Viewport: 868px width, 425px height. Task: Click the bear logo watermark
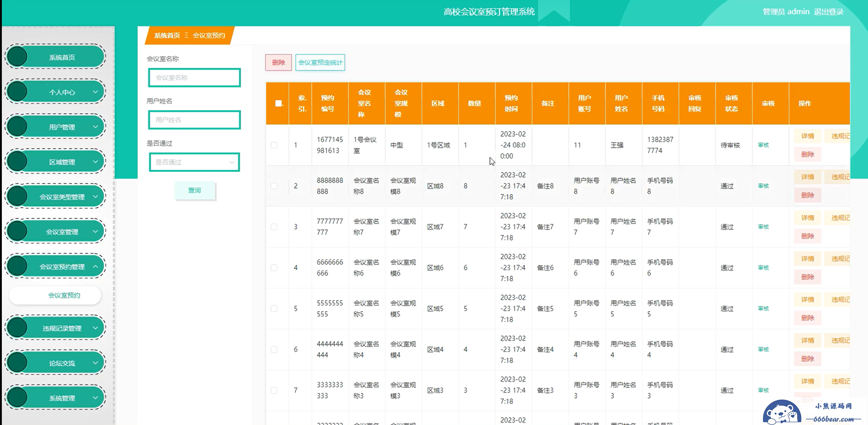coord(783,412)
